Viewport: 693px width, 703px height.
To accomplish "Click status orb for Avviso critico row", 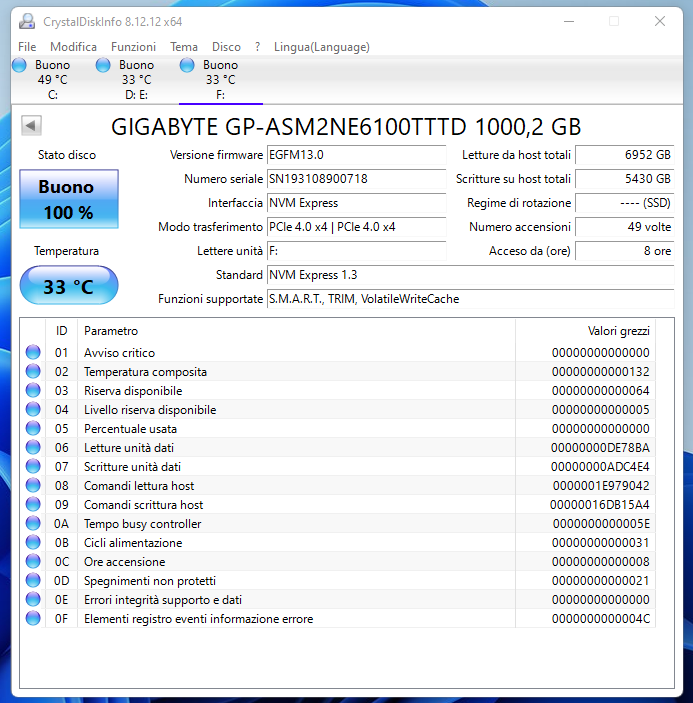I will point(33,352).
